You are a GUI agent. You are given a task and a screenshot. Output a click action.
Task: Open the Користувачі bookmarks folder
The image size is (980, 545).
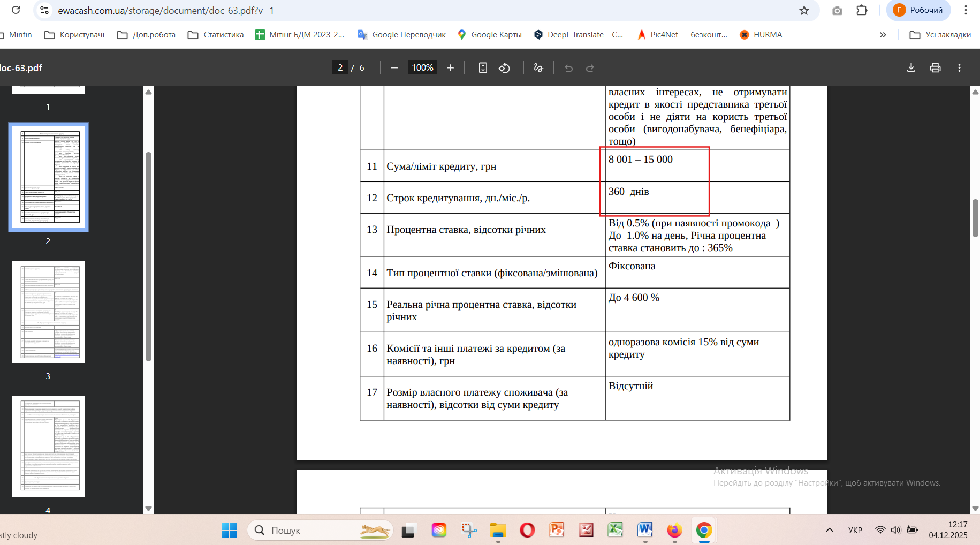(x=74, y=35)
